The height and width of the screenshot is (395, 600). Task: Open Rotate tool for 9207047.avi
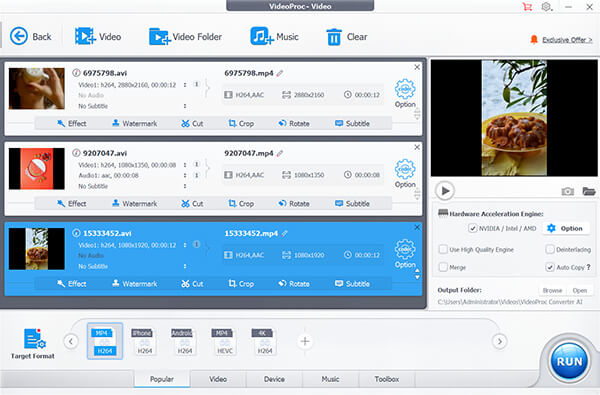pyautogui.click(x=294, y=204)
